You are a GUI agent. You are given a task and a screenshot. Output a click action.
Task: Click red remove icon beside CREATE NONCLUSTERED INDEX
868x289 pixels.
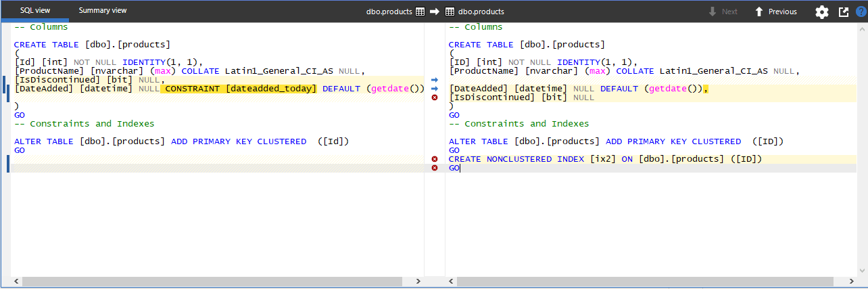coord(435,159)
